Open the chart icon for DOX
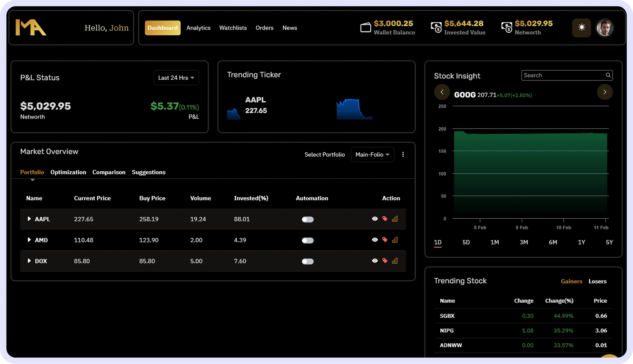The height and width of the screenshot is (364, 633). click(x=395, y=261)
